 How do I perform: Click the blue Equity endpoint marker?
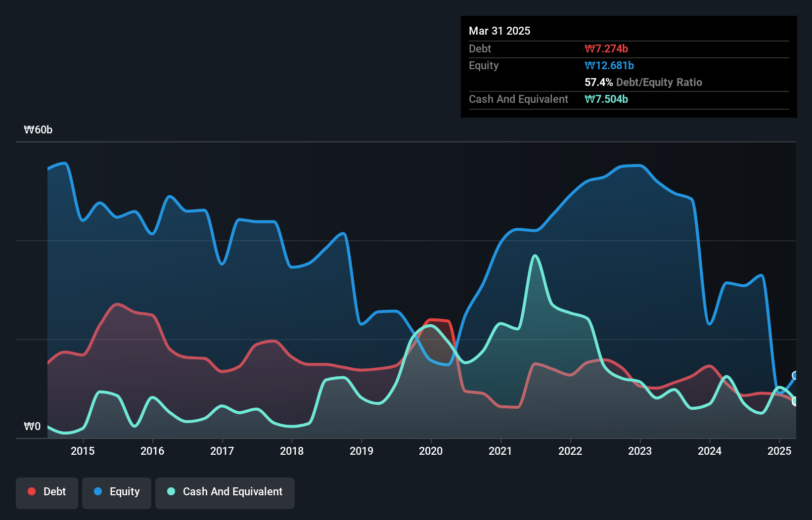[x=795, y=376]
